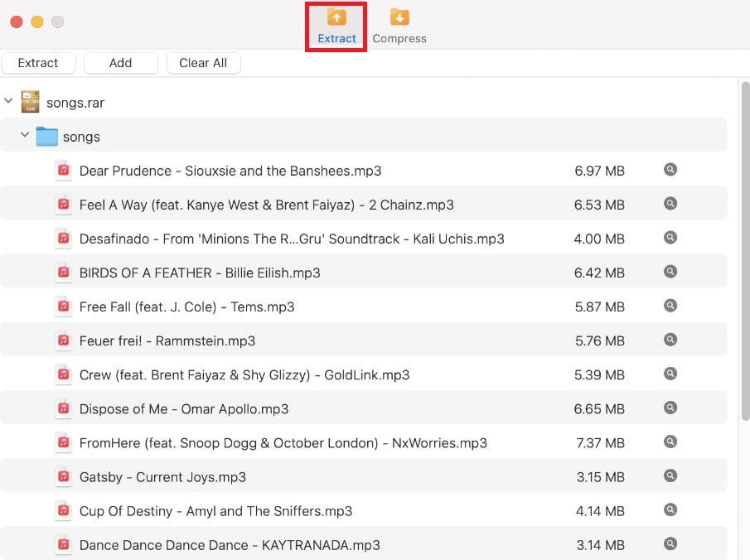Screen dimensions: 750x560
Task: Select the songs.rar archive icon
Action: point(30,102)
